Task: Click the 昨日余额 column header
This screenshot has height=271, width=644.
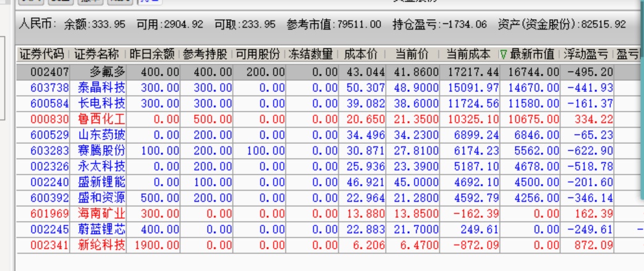Action: click(x=151, y=54)
